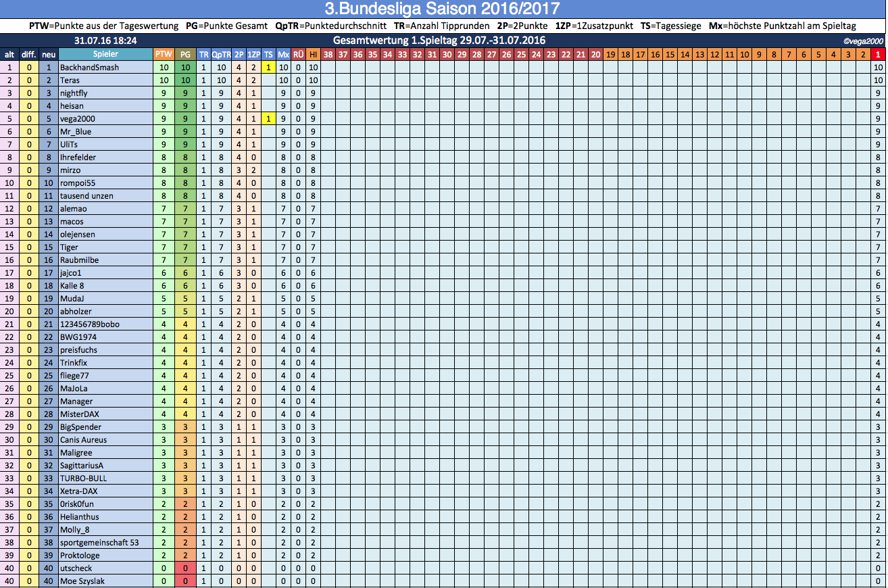Select player 'Kalle 8'
Image resolution: width=888 pixels, height=588 pixels.
pyautogui.click(x=72, y=286)
